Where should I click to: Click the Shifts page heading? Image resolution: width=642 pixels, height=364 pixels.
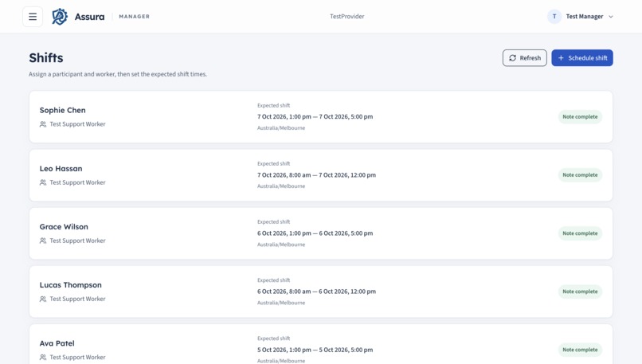[x=46, y=57]
